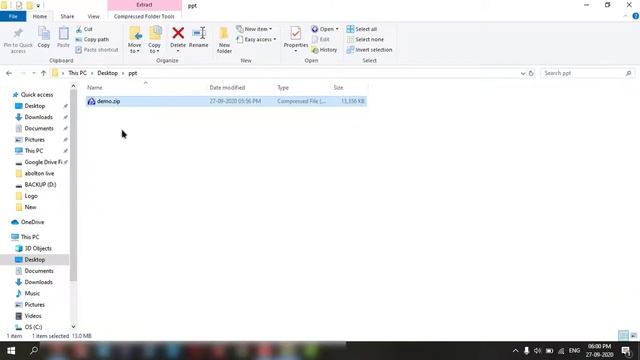Open Google Drive in sidebar
The width and height of the screenshot is (640, 360).
[43, 162]
